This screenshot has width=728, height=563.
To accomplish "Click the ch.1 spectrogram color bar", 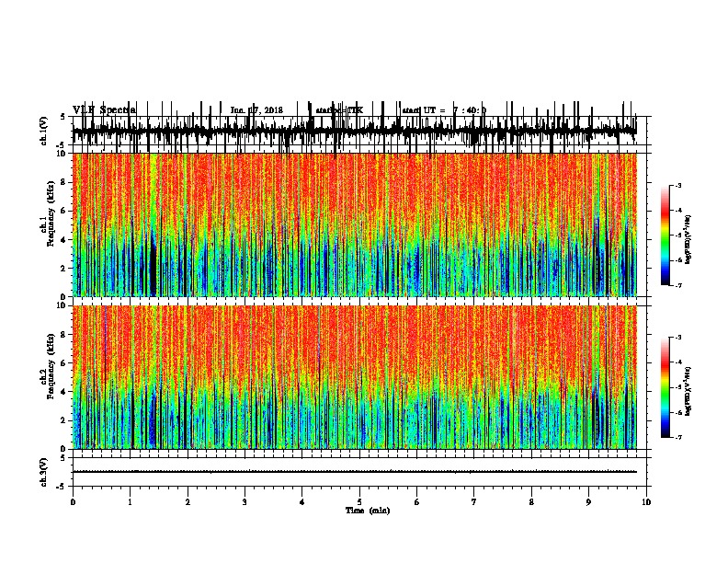I will pos(665,236).
